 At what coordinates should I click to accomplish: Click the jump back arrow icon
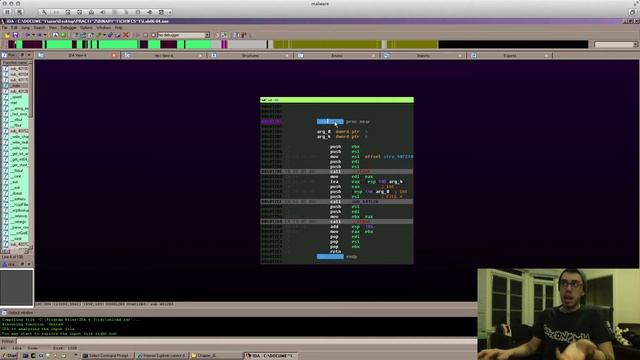pyautogui.click(x=28, y=36)
